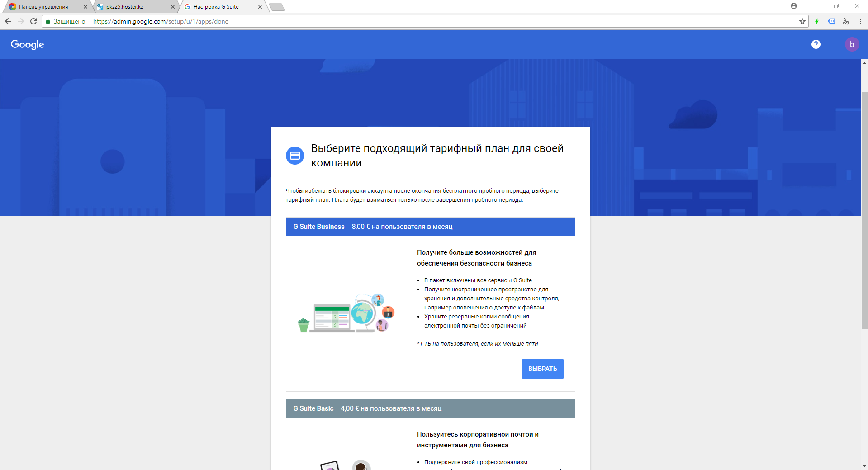Click the scrollbar down arrow
868x470 pixels.
coord(864,466)
